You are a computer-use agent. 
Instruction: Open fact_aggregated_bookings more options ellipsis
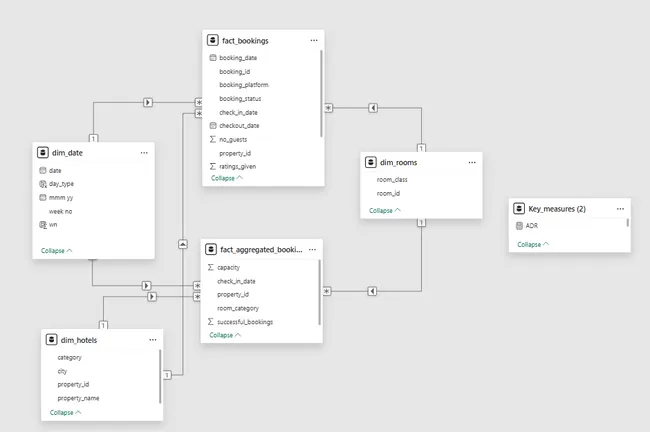(x=312, y=250)
